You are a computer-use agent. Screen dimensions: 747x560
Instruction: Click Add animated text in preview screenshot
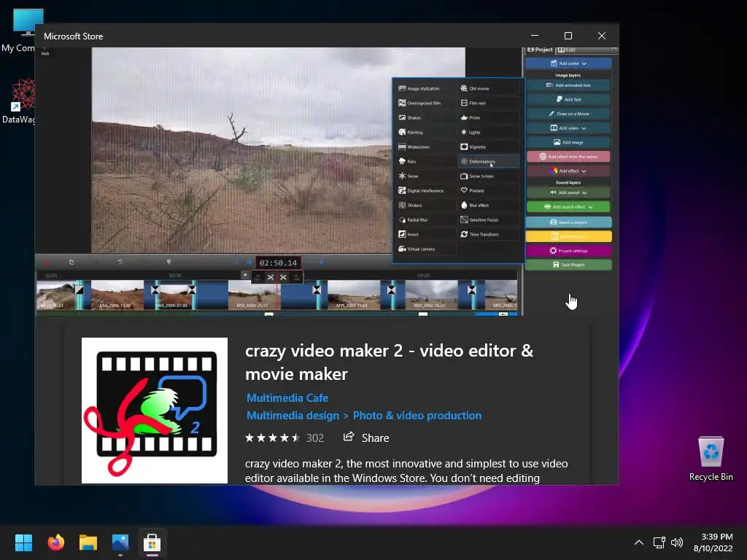click(x=568, y=85)
